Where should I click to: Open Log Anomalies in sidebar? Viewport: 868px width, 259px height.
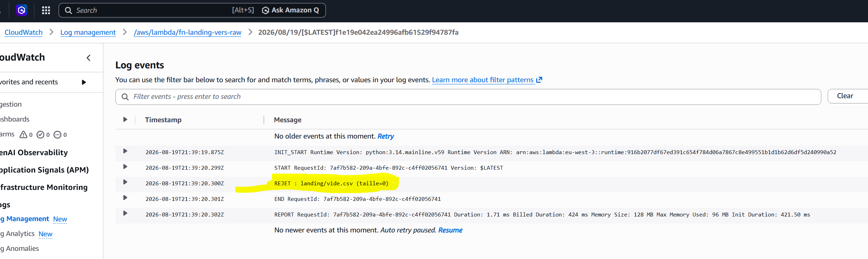pos(19,248)
